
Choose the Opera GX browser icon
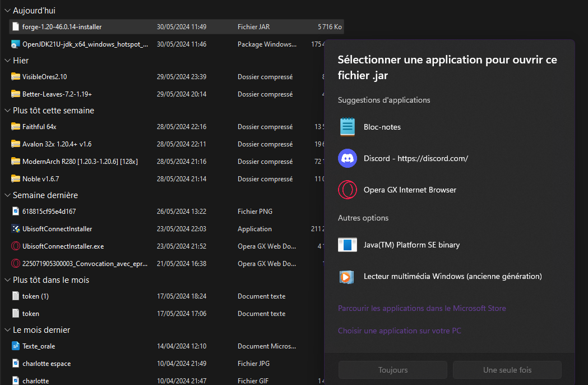[x=348, y=190]
